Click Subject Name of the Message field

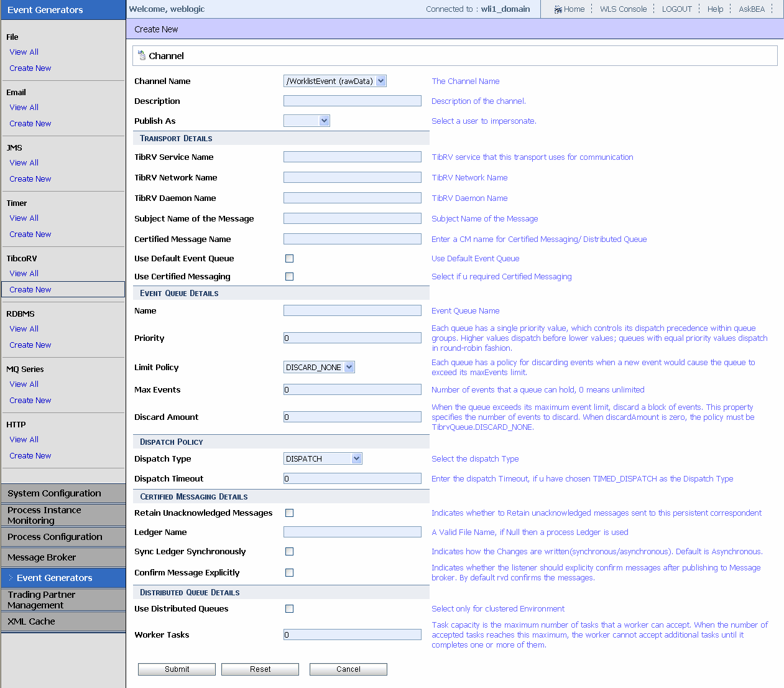pyautogui.click(x=353, y=218)
